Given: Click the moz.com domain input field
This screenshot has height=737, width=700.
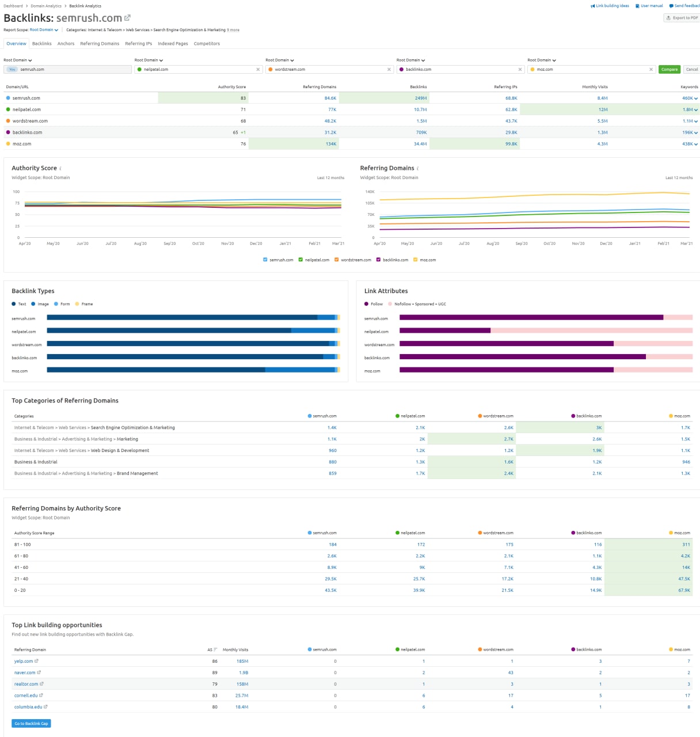Looking at the screenshot, I should (x=591, y=69).
